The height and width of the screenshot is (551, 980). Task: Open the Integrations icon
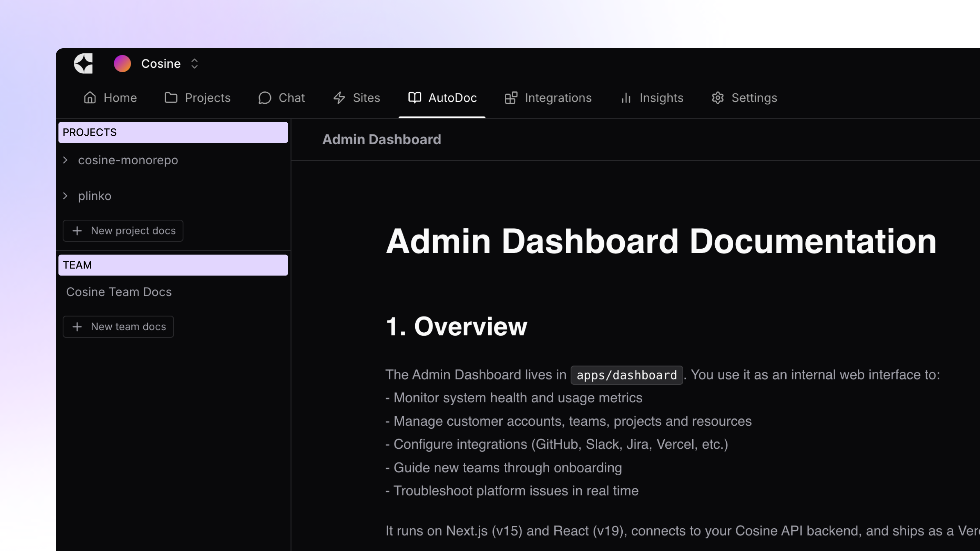click(x=510, y=98)
